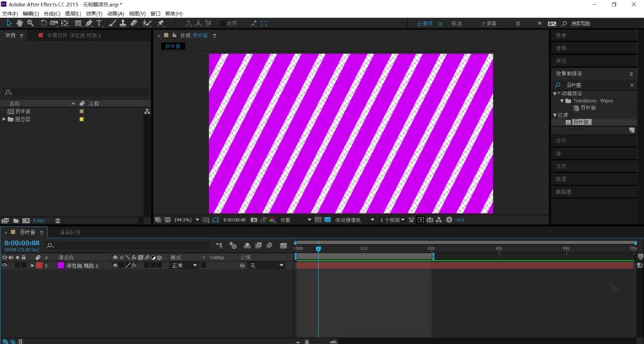Select the Rectangle shape tool
This screenshot has height=344, width=644.
(x=78, y=23)
